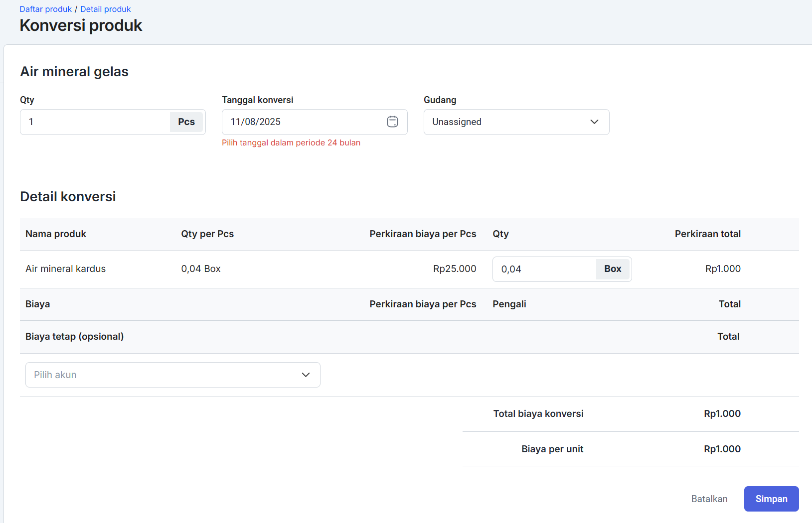Navigate to Detail produk breadcrumb

click(x=105, y=9)
